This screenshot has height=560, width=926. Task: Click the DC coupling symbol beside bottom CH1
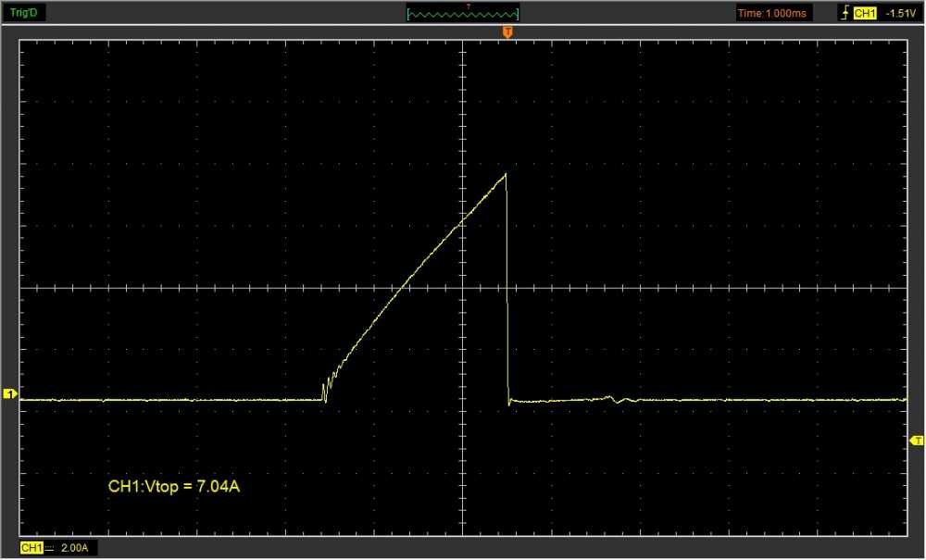(x=49, y=549)
